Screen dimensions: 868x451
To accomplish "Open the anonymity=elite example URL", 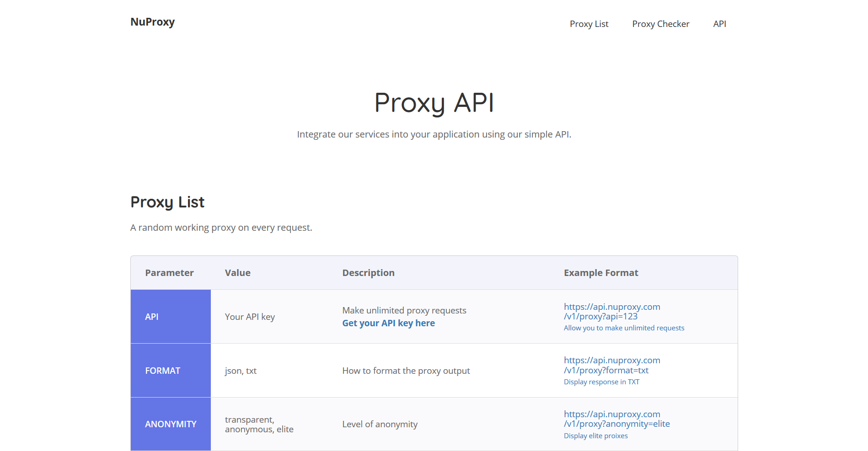I will pos(616,419).
